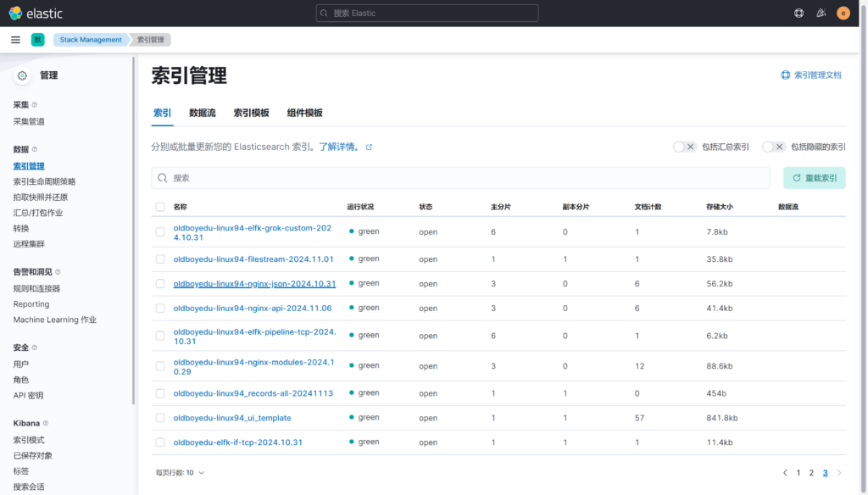Viewport: 868px width, 495px height.
Task: Open 已保存对象 in sidebar
Action: pyautogui.click(x=33, y=456)
